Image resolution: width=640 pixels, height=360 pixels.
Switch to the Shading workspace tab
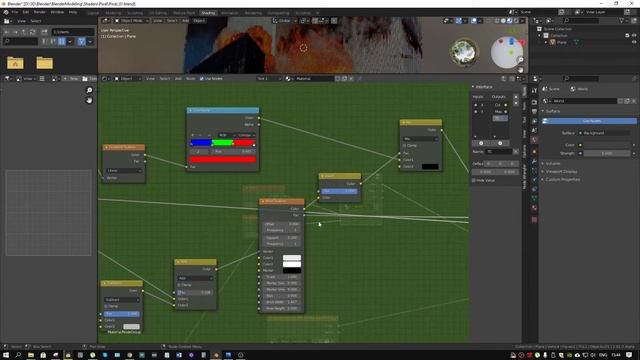tap(208, 13)
